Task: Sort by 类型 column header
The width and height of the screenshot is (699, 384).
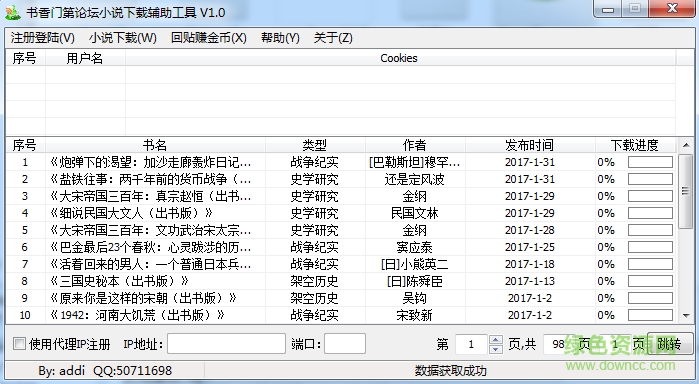Action: point(315,145)
